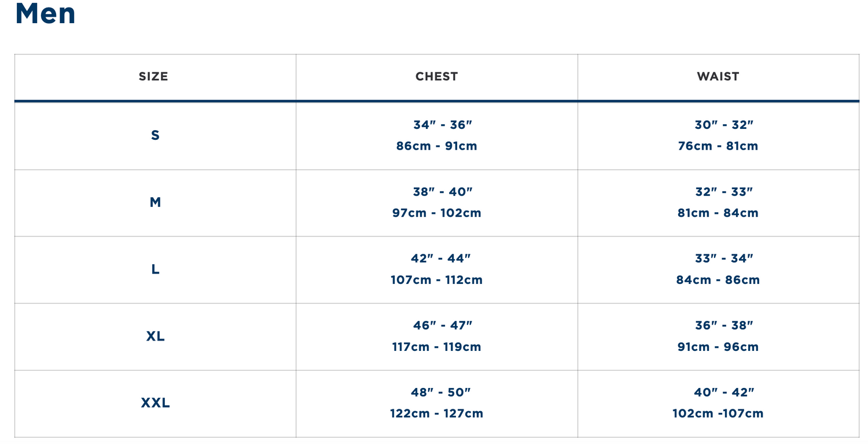Click waist measurement 33″ - 34″
Screen dimensions: 868x444
724,258
